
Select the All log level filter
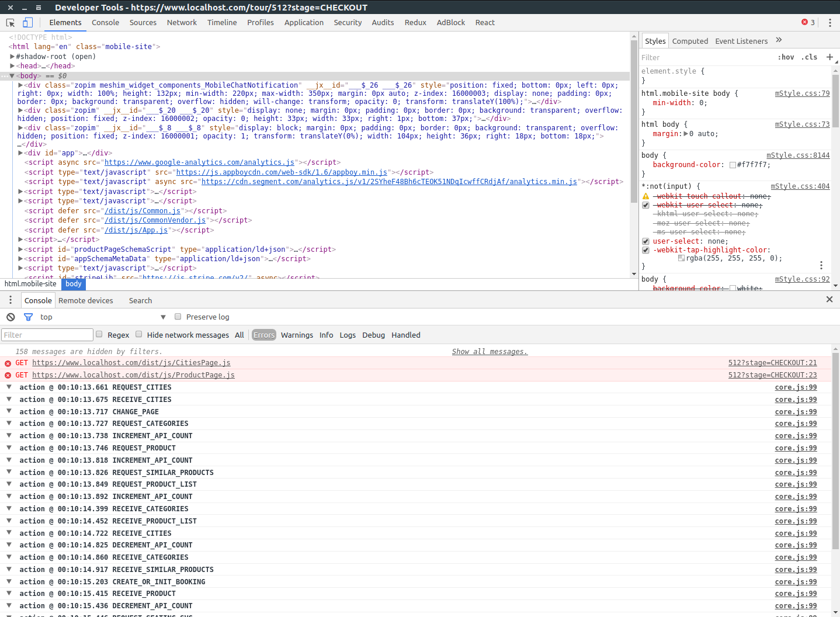pyautogui.click(x=239, y=335)
